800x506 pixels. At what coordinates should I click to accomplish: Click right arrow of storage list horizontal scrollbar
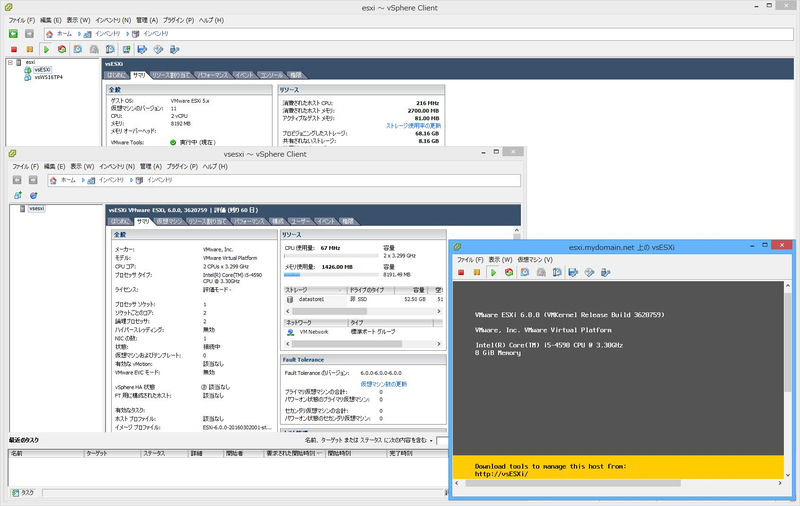[x=439, y=311]
